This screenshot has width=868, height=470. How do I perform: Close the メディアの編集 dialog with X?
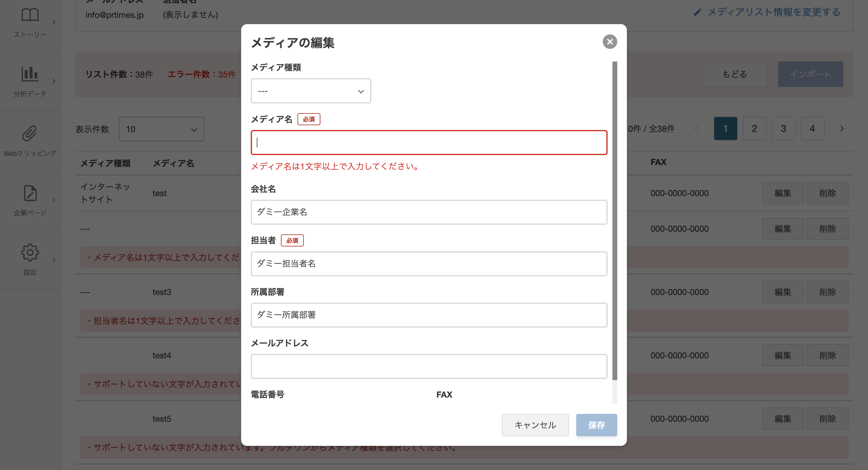click(x=609, y=42)
